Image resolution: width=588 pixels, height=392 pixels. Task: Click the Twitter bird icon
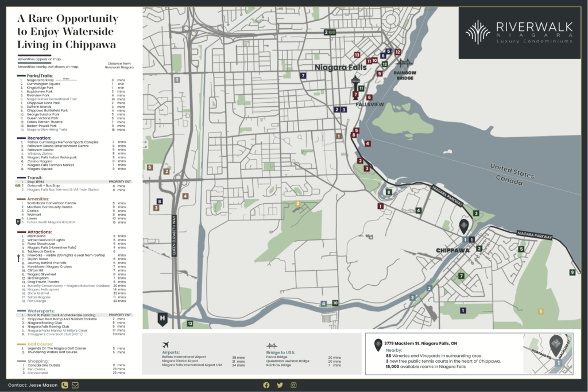click(280, 385)
